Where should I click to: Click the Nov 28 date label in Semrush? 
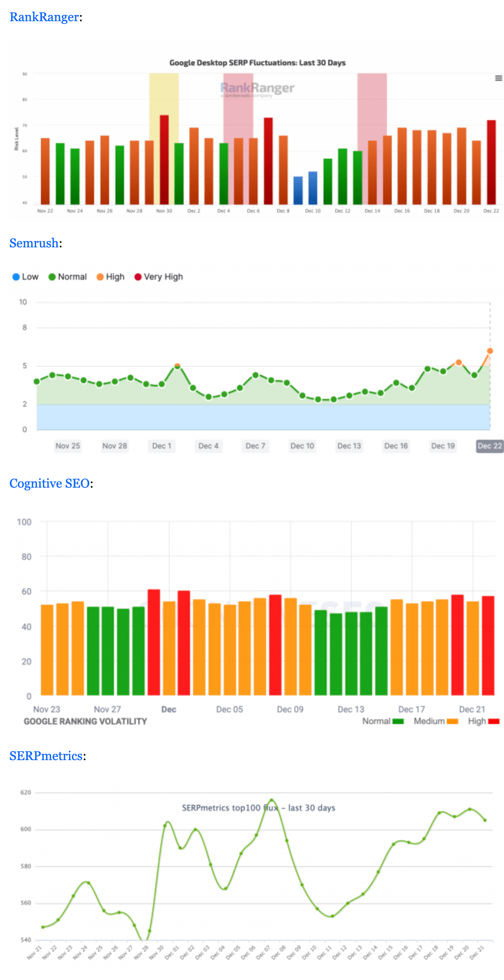(115, 446)
